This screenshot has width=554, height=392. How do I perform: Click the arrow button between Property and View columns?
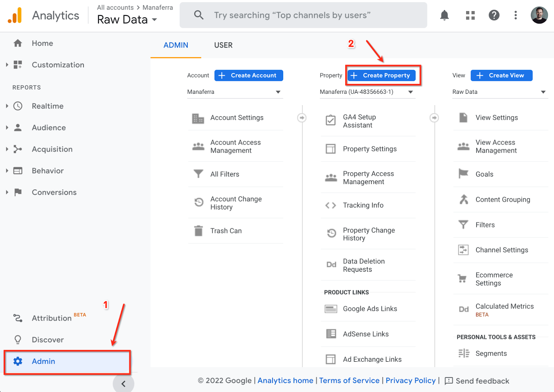click(434, 118)
